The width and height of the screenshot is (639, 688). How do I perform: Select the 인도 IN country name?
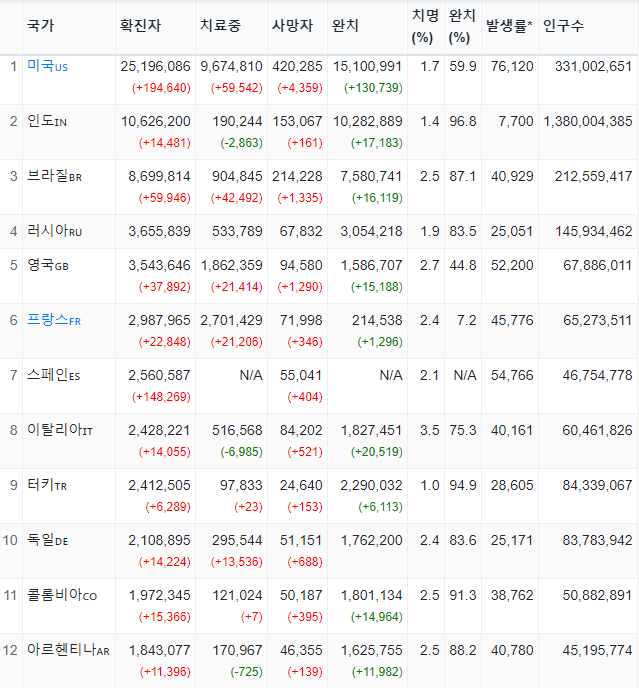(x=47, y=121)
